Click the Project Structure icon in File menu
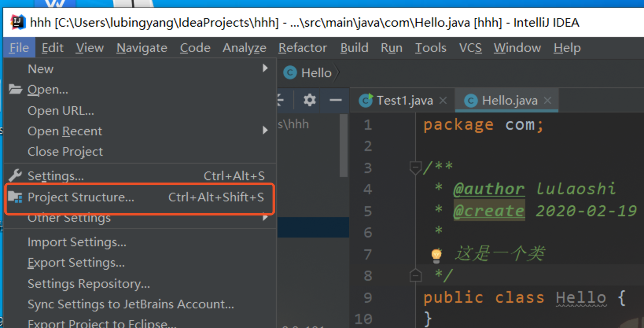The image size is (644, 328). coord(15,197)
